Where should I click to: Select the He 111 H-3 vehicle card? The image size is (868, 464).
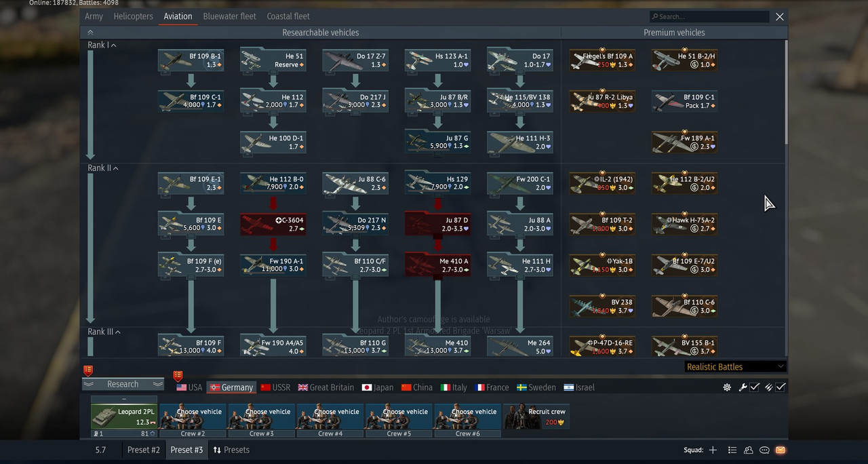[519, 142]
